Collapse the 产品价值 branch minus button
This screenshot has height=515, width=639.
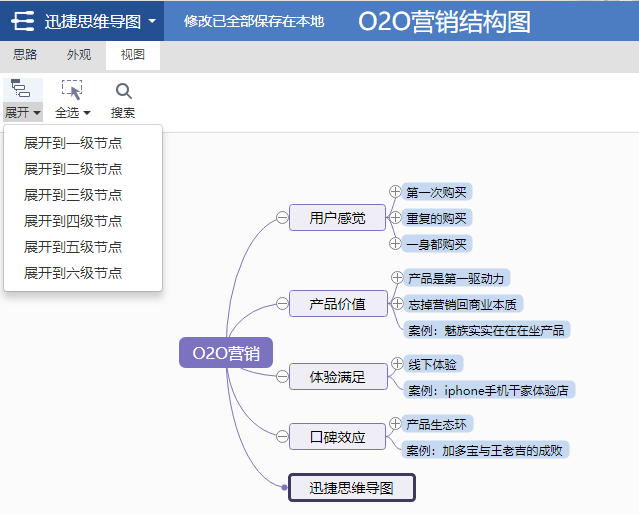click(x=282, y=304)
